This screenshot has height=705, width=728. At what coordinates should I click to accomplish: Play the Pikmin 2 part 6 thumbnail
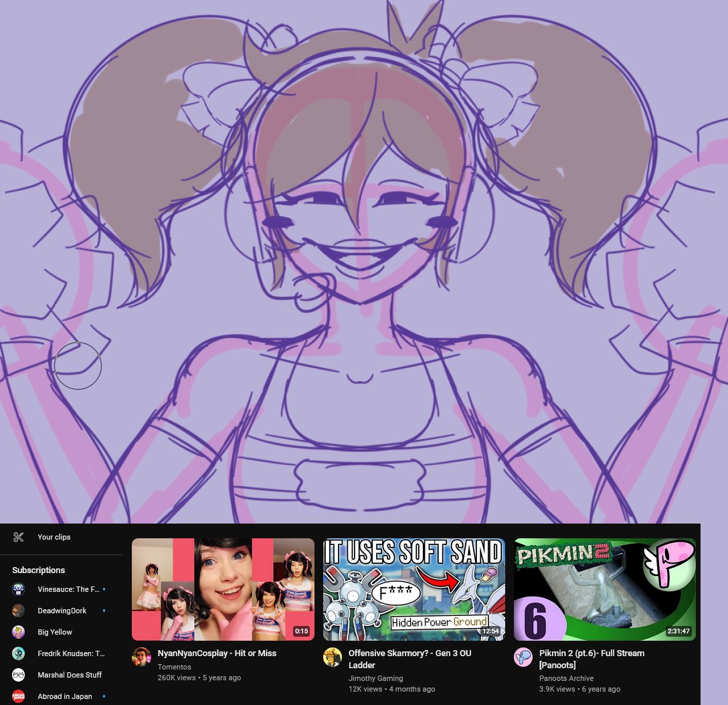(605, 589)
